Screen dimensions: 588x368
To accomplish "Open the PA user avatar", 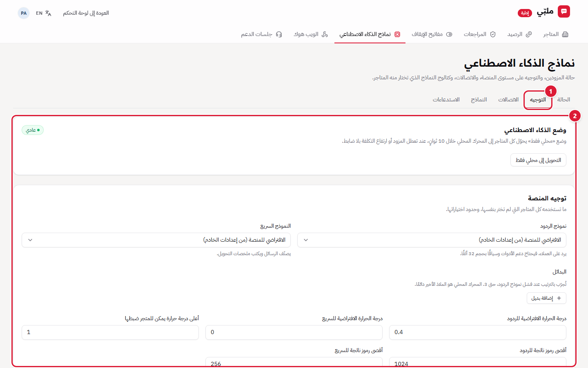I will (24, 13).
